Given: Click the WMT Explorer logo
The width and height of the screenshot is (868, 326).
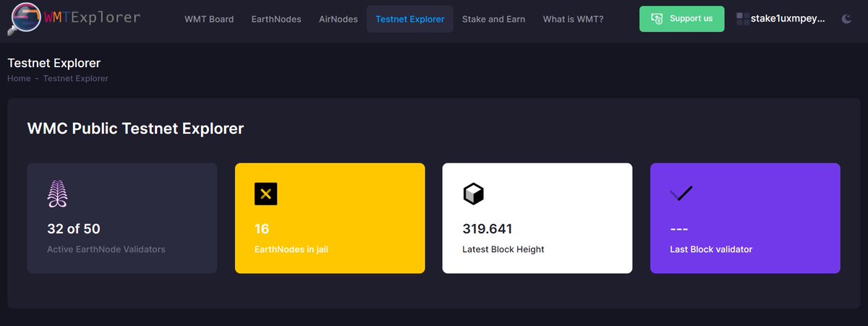Looking at the screenshot, I should point(73,19).
